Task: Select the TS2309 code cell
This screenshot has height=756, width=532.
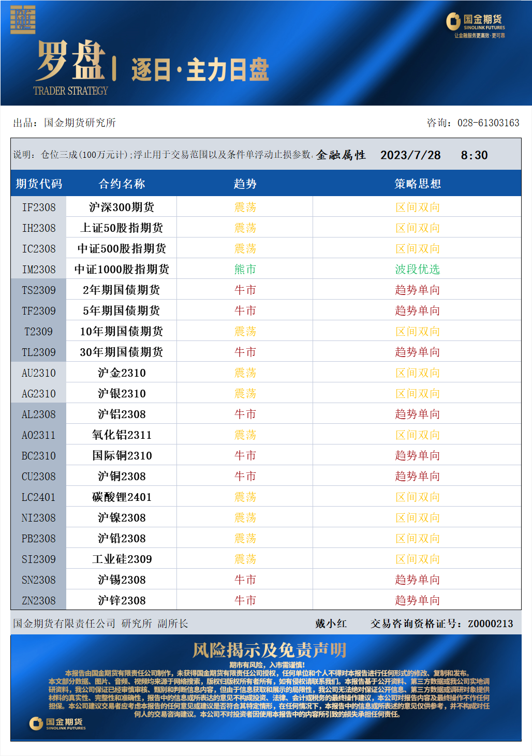Action: click(x=39, y=290)
